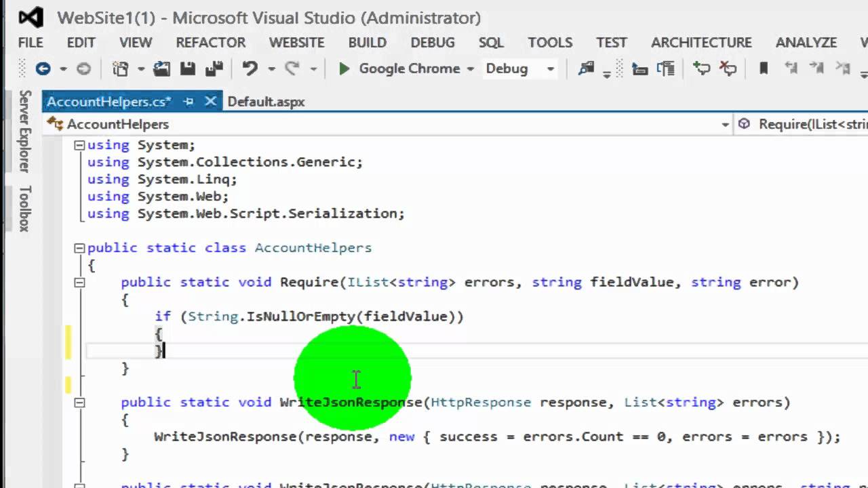
Task: Switch to the Default.aspx tab
Action: pos(266,102)
